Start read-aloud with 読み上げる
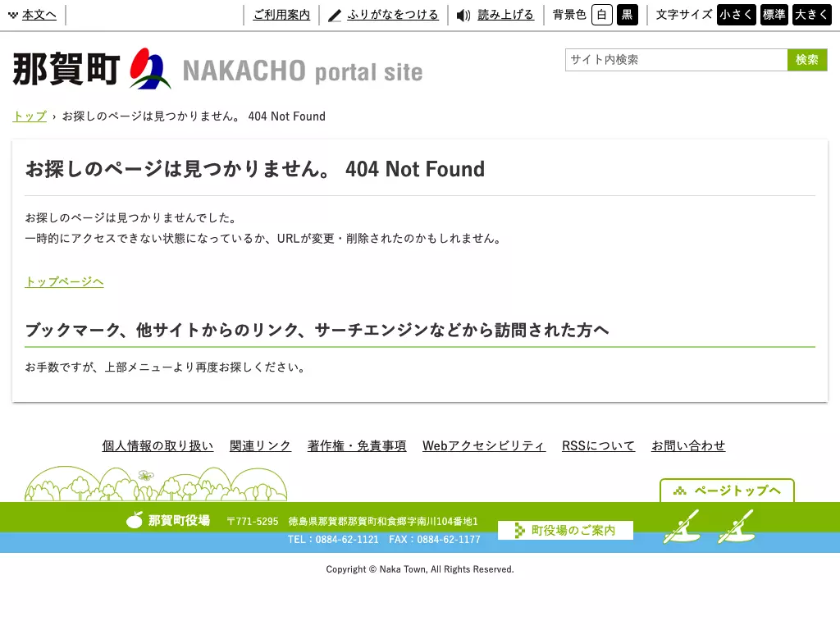The image size is (840, 630). [505, 15]
